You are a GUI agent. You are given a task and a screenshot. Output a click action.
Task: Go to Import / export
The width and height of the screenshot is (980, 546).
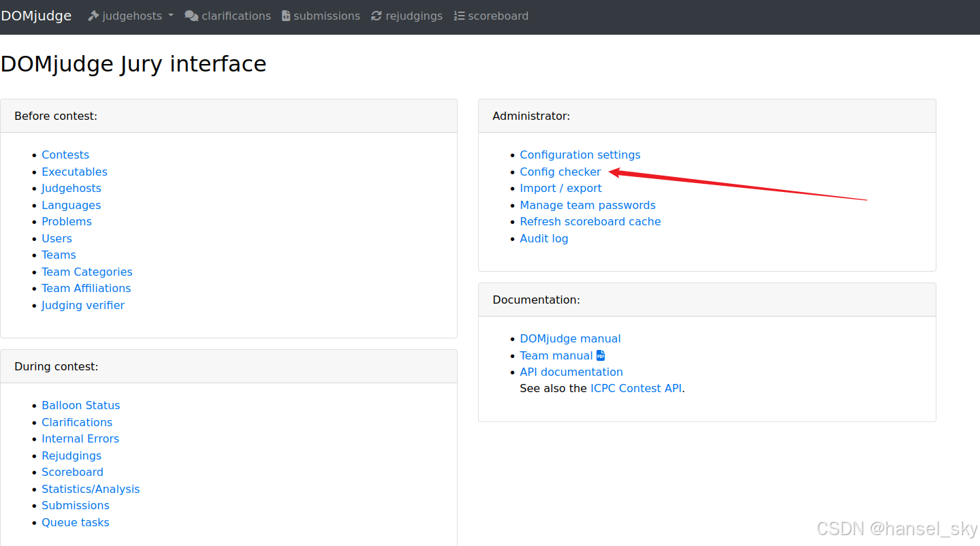click(x=561, y=188)
